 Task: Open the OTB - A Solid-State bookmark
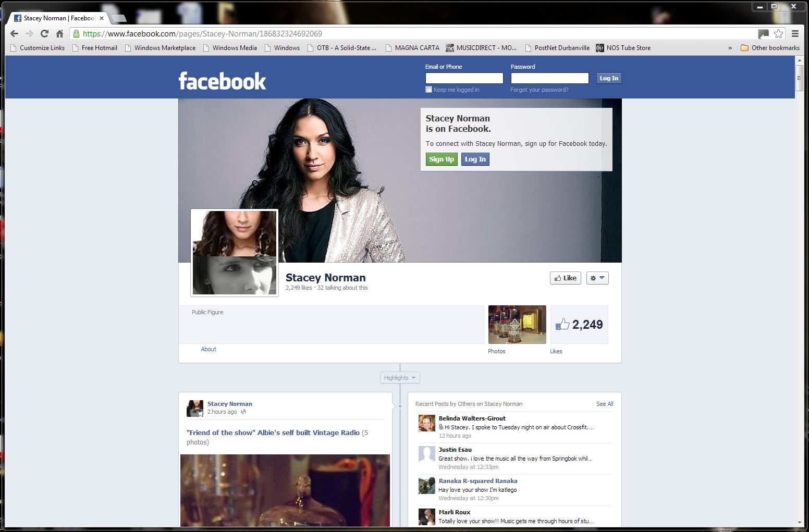tap(342, 47)
